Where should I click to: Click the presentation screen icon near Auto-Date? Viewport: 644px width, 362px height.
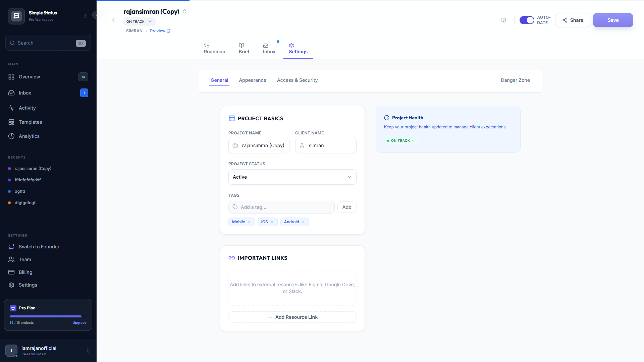tap(503, 20)
